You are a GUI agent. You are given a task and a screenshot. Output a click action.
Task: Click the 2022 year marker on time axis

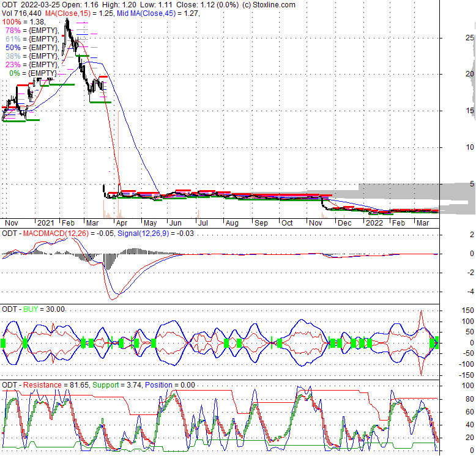click(374, 224)
